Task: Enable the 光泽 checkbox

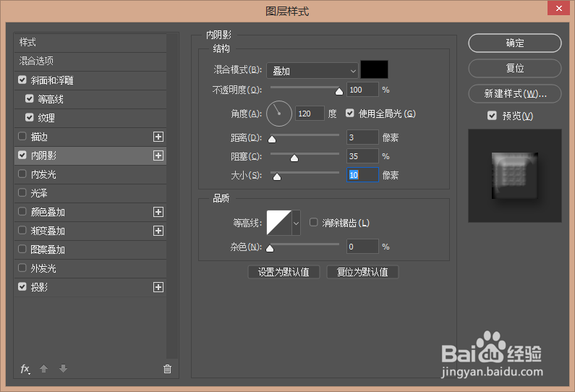Action: [22, 192]
